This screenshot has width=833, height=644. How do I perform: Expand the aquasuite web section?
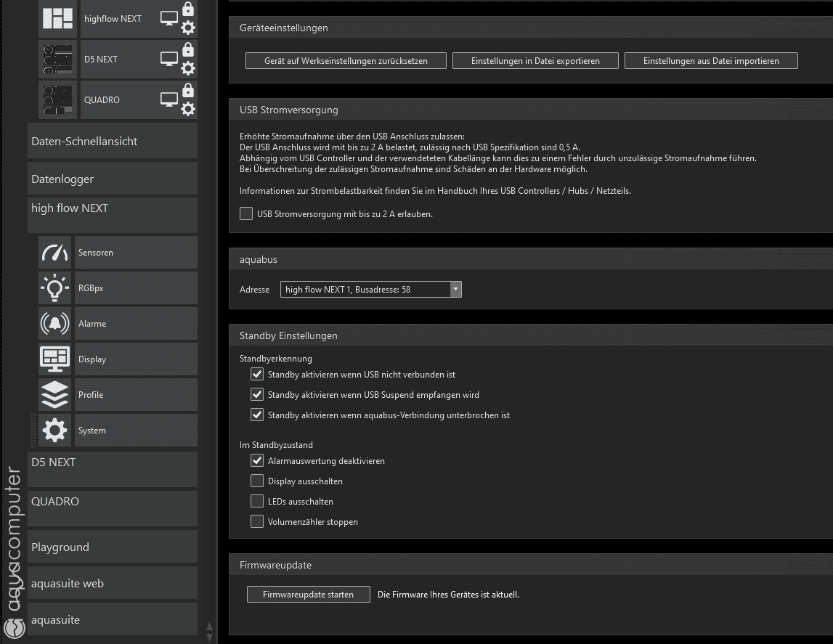point(113,583)
